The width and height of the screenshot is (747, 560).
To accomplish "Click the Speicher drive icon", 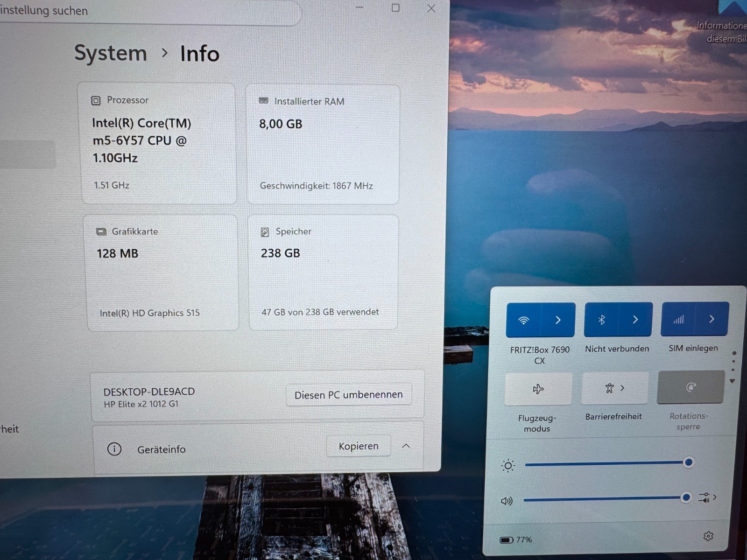I will (265, 232).
